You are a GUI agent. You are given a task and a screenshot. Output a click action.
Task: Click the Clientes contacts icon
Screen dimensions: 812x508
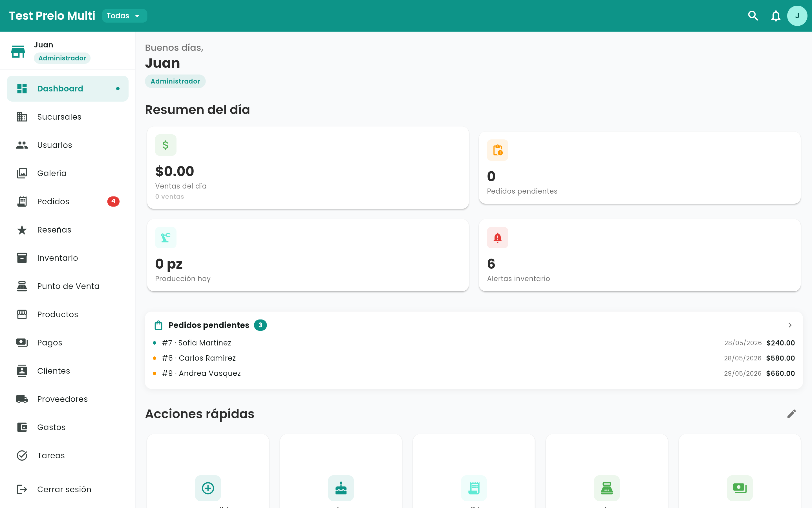(x=22, y=371)
